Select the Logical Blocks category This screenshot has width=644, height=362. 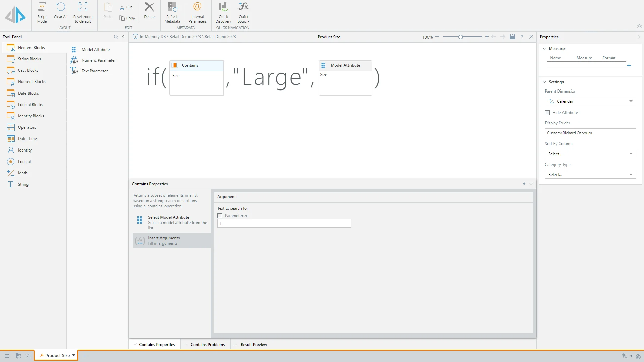(x=31, y=105)
